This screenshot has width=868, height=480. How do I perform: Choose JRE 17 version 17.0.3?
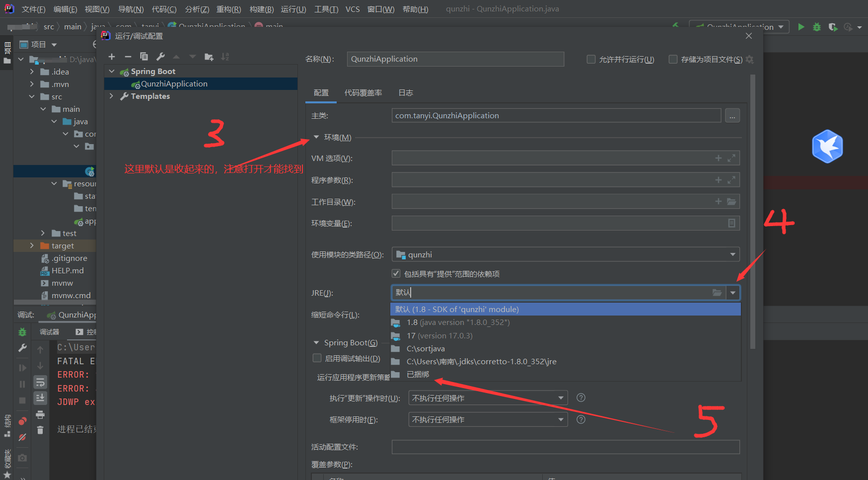(566, 335)
